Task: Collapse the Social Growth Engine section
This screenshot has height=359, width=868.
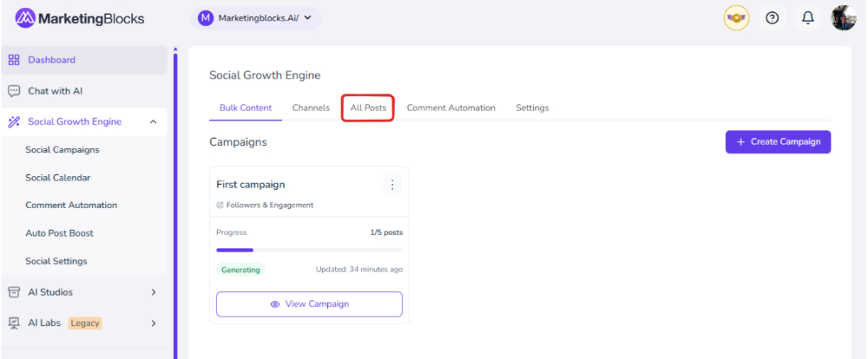Action: (153, 122)
